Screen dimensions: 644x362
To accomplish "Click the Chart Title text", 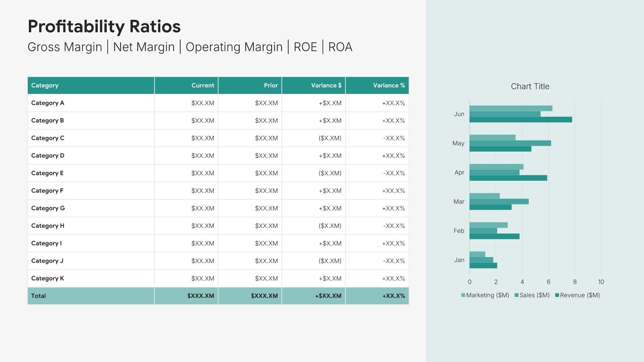I will tap(530, 86).
